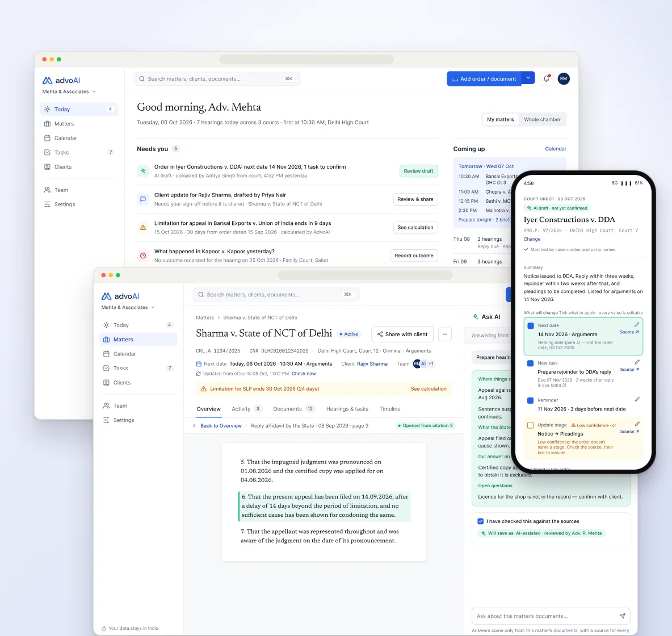This screenshot has width=672, height=636.
Task: Select Activity tab
Action: [x=246, y=409]
